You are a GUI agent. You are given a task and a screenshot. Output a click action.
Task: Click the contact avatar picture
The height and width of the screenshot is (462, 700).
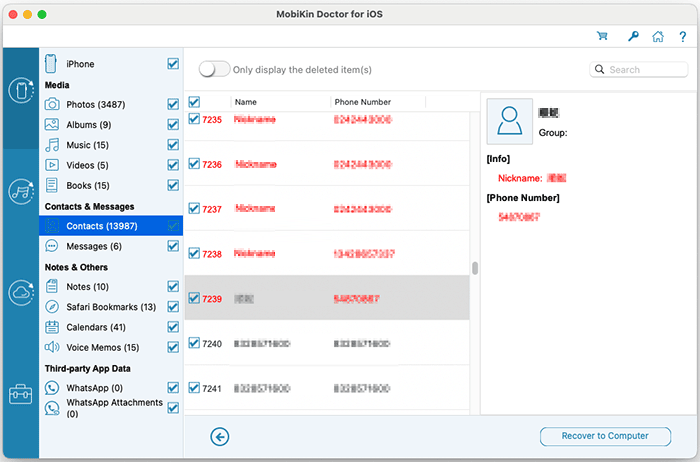(x=510, y=122)
